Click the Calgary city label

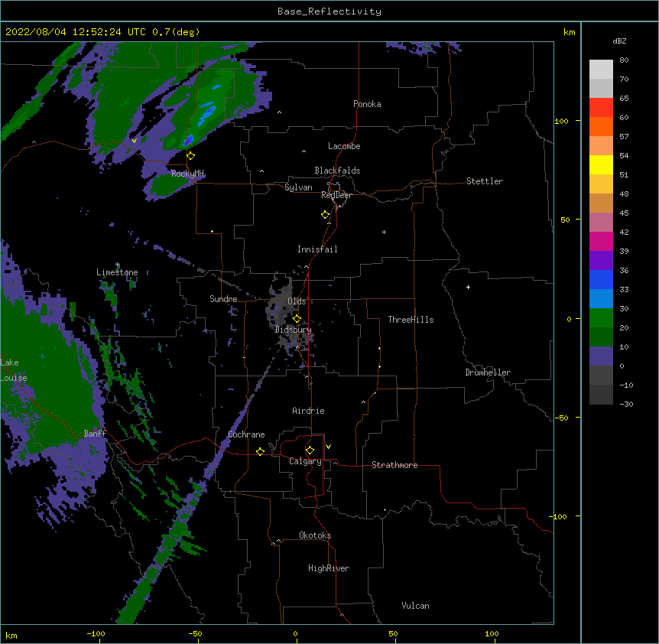pos(305,461)
